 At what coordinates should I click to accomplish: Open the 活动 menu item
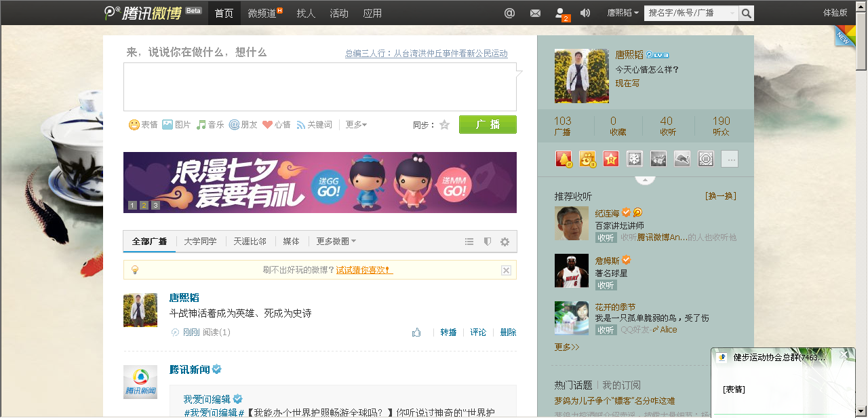point(339,13)
